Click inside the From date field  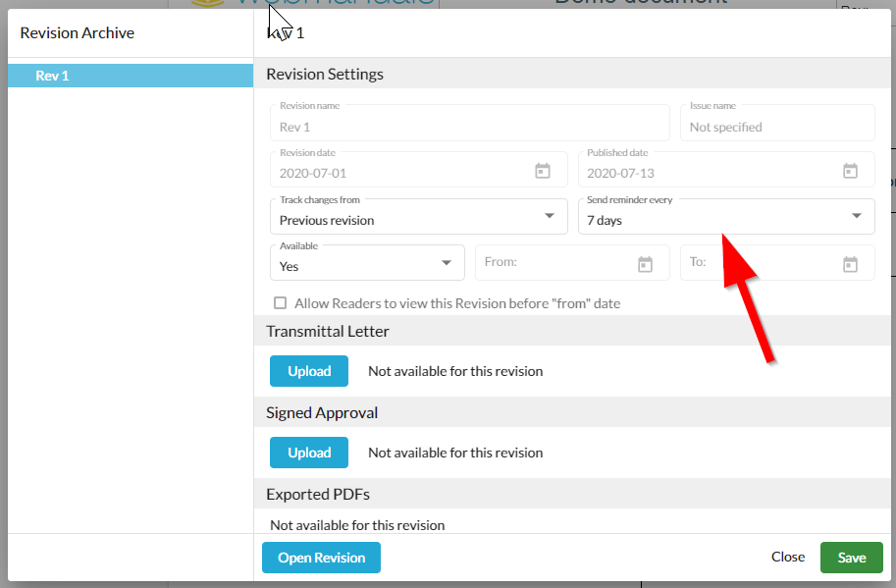tap(550, 263)
